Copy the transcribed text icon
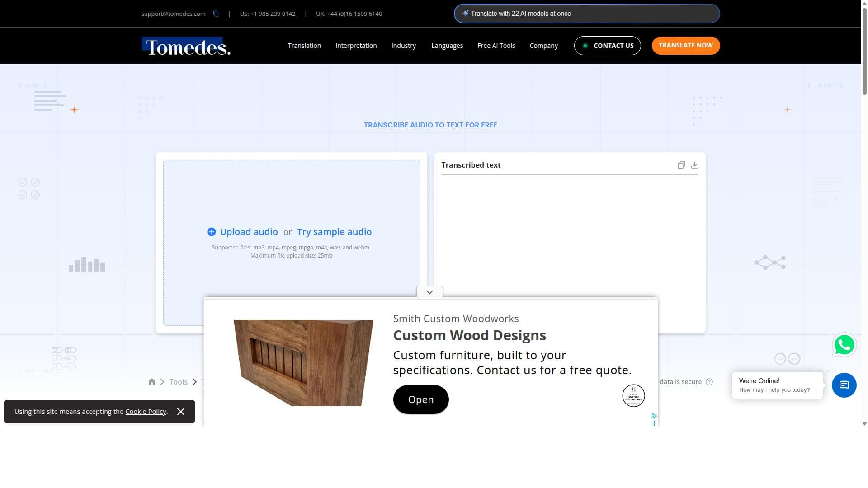 (x=681, y=165)
